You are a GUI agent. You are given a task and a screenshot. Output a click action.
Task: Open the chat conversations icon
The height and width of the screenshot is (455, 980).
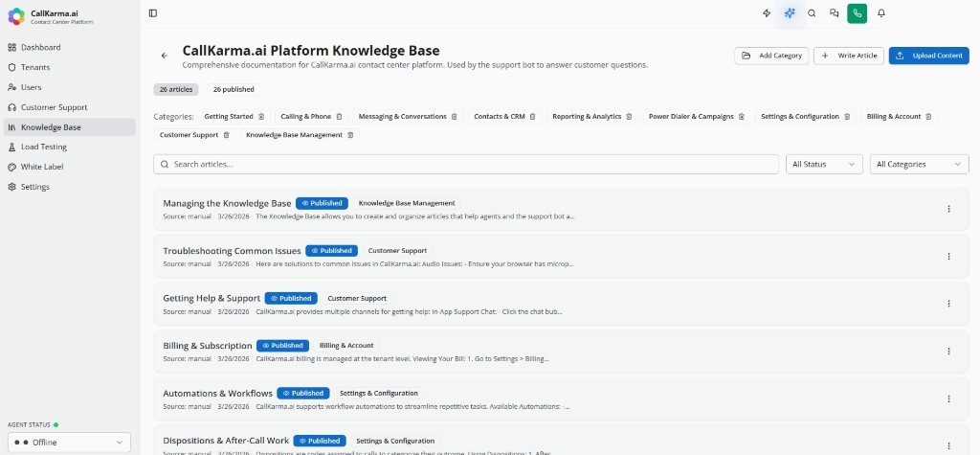coord(834,13)
